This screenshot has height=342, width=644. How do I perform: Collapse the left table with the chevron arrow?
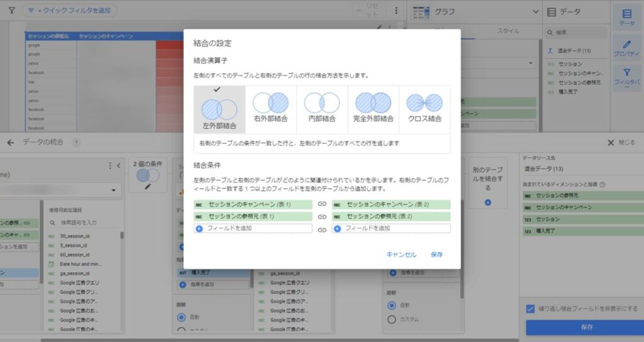[x=118, y=165]
